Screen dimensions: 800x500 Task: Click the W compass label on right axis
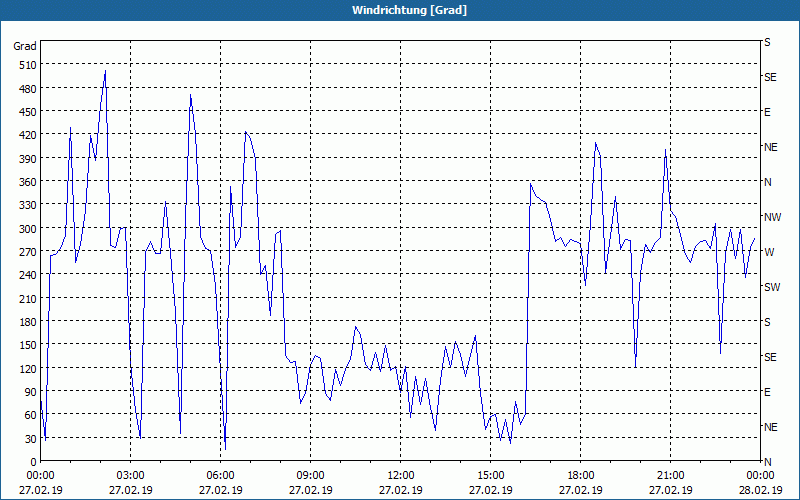[768, 252]
